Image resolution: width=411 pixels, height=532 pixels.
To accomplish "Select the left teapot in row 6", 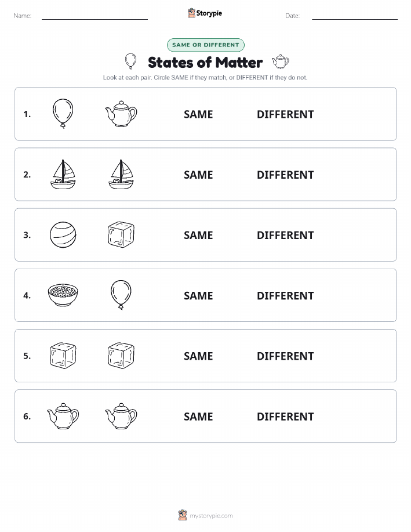I will tap(63, 416).
